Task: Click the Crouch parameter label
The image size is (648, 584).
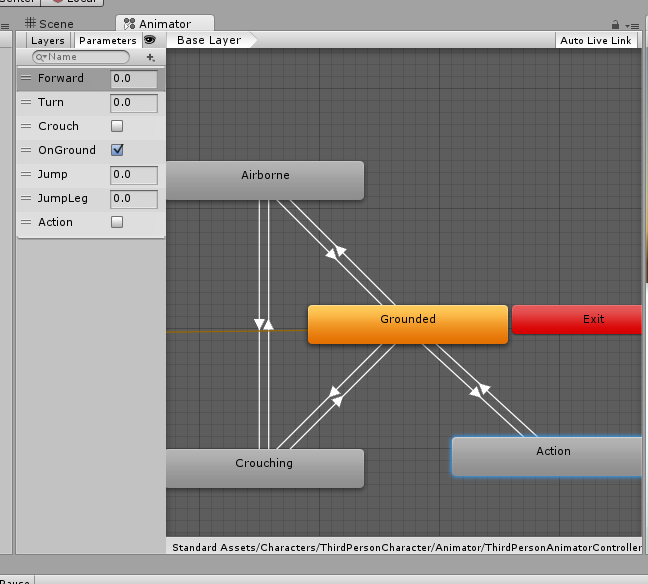Action: [x=58, y=126]
